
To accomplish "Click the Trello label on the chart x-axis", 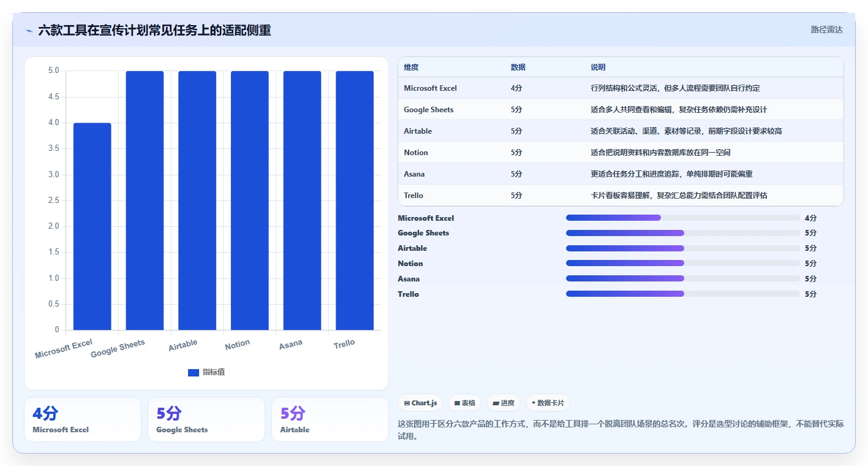I will pyautogui.click(x=344, y=344).
